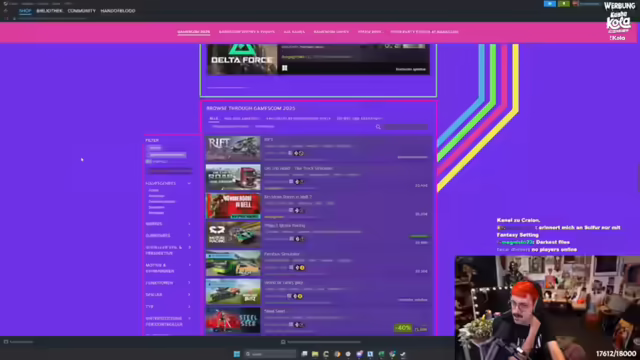Image resolution: width=640 pixels, height=360 pixels.
Task: Expand the Motive & Stimmungen filter
Action: (189, 265)
